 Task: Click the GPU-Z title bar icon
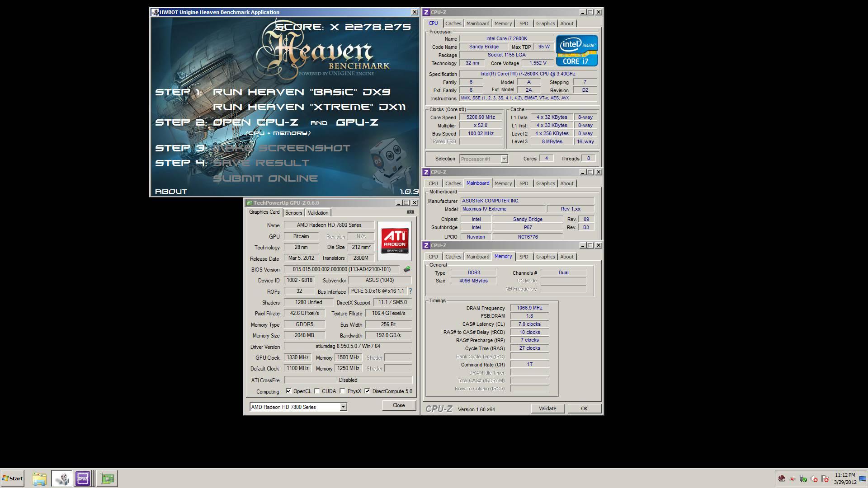pos(249,203)
